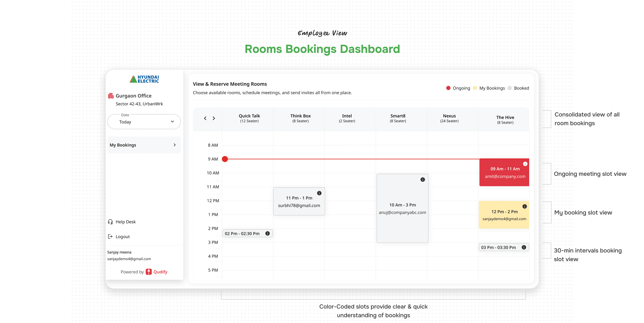The height and width of the screenshot is (323, 644).
Task: Click the red current-time marker dot
Action: tap(225, 159)
